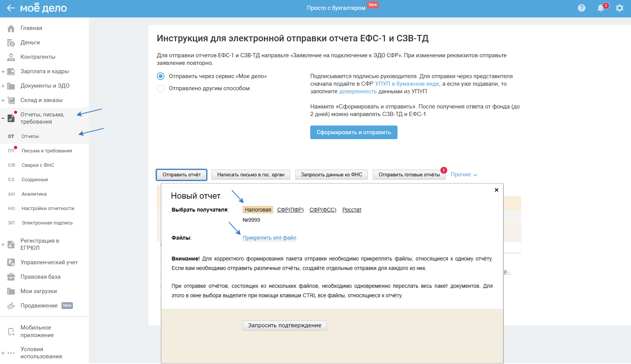631x364 pixels.
Task: Select Росстат as recipient
Action: coord(352,210)
